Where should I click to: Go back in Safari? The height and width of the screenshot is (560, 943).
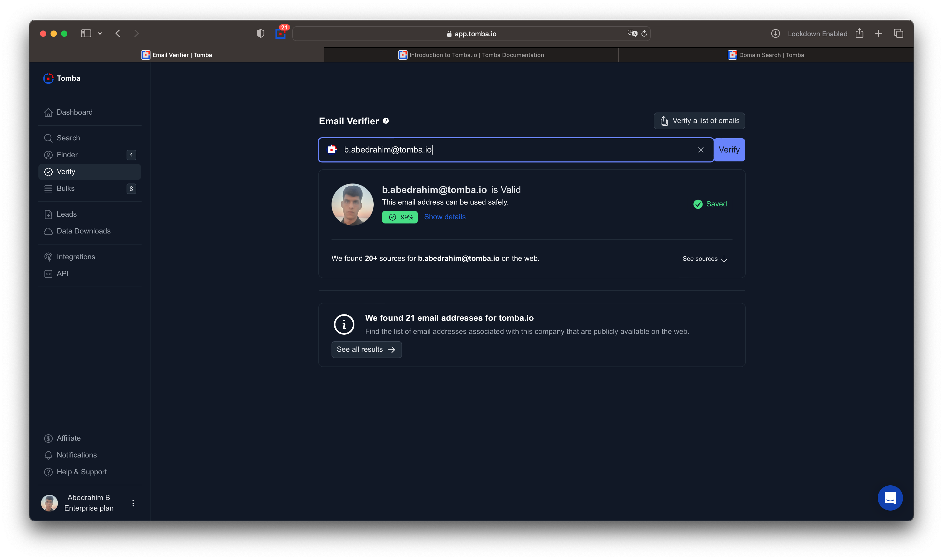point(118,34)
